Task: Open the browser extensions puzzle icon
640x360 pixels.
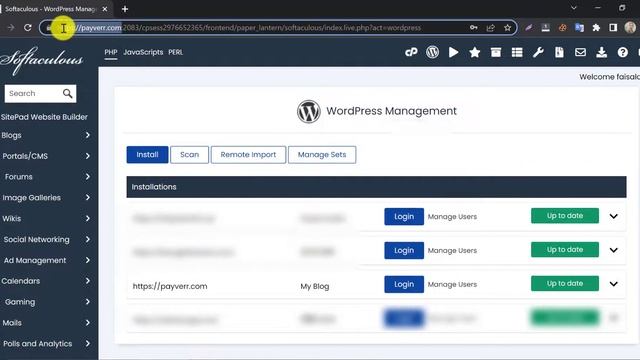Action: (596, 28)
